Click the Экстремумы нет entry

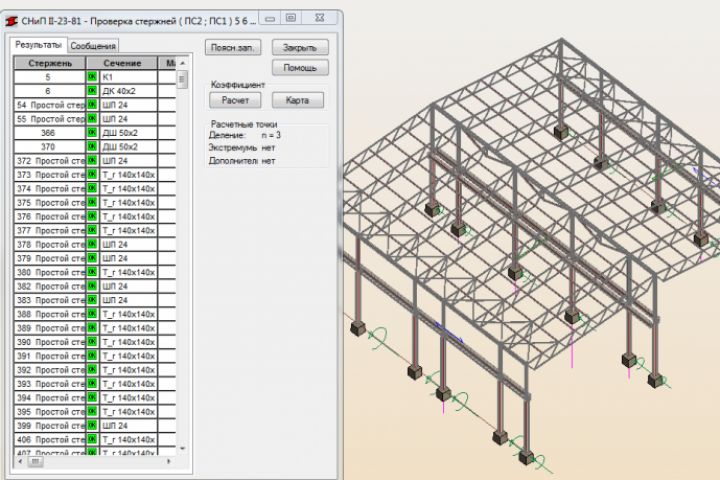pos(242,148)
